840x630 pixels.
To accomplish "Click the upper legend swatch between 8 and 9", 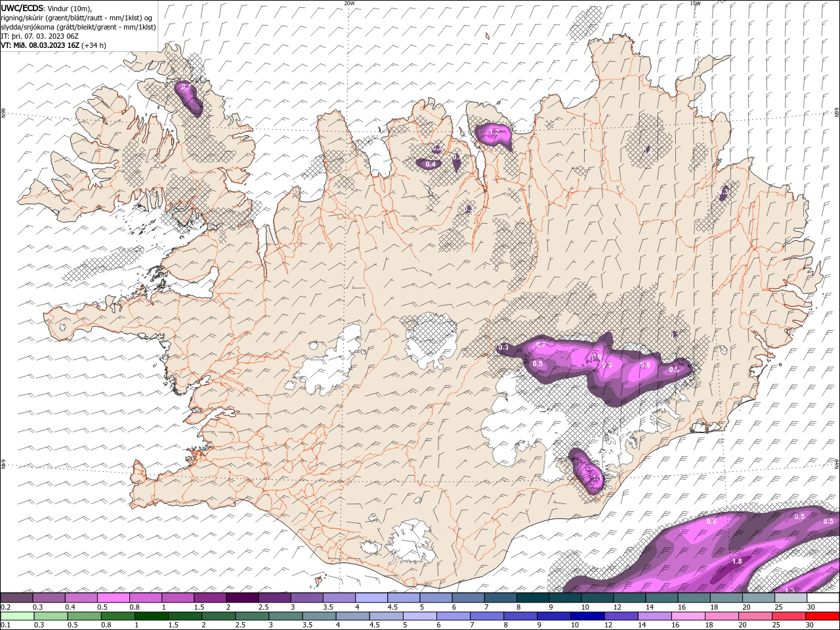I will pos(532,598).
